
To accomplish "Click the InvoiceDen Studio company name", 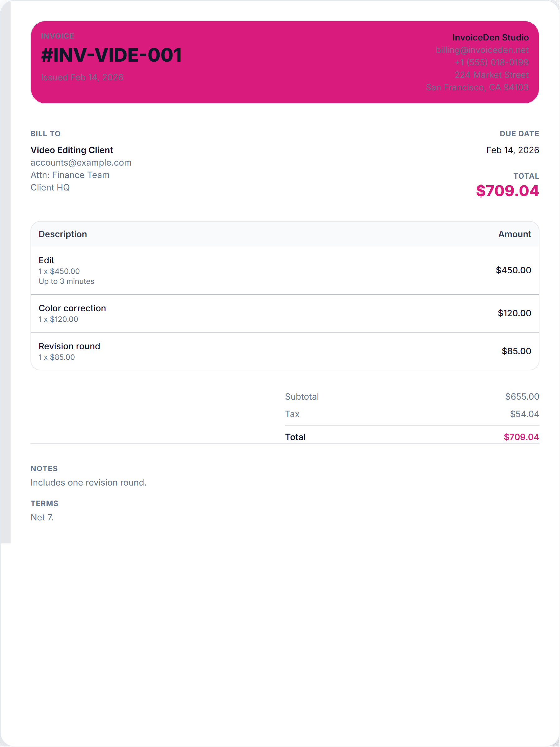I will click(490, 37).
